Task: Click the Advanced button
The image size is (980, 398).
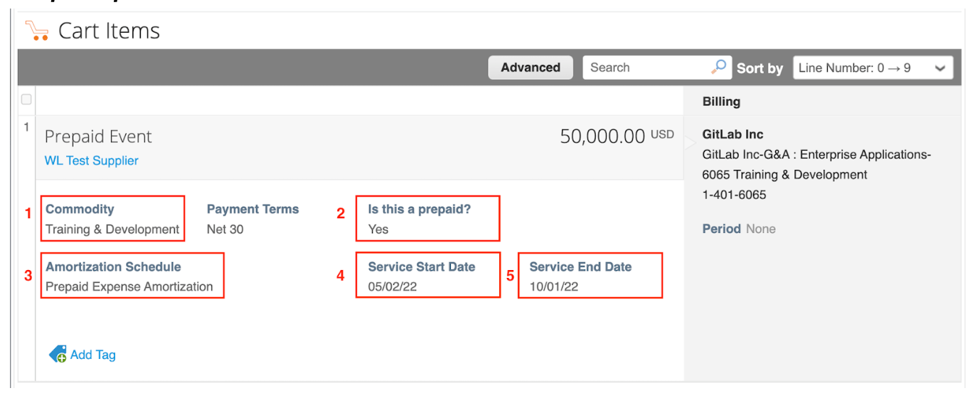Action: (x=531, y=68)
